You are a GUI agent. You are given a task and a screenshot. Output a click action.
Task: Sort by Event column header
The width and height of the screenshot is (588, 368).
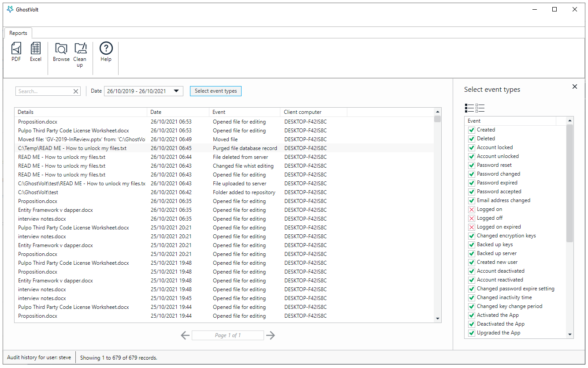(x=245, y=112)
